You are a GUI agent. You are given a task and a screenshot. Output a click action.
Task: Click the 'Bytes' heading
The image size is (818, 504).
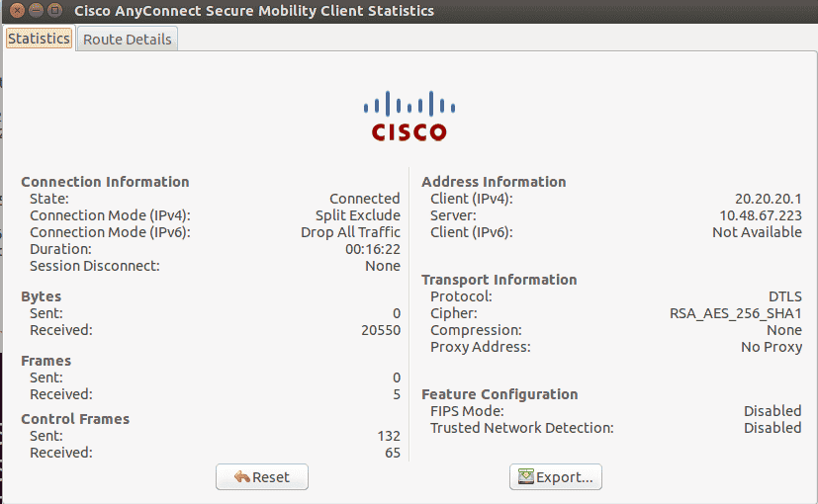point(42,296)
